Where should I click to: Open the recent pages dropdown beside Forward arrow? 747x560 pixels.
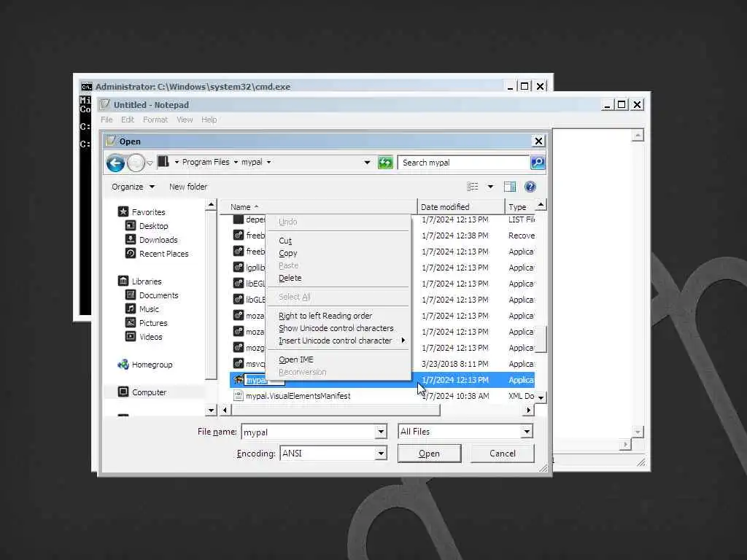(x=150, y=163)
